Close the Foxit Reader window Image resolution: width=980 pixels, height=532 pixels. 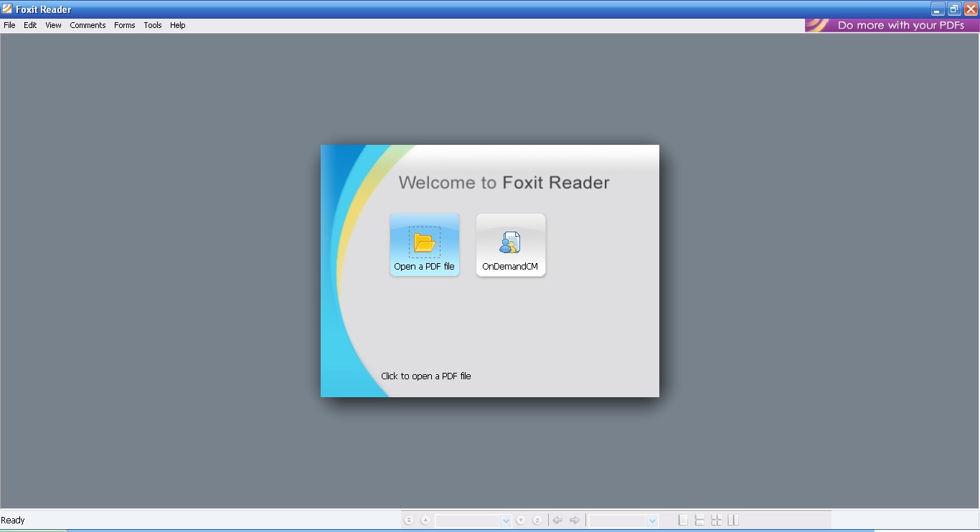971,9
